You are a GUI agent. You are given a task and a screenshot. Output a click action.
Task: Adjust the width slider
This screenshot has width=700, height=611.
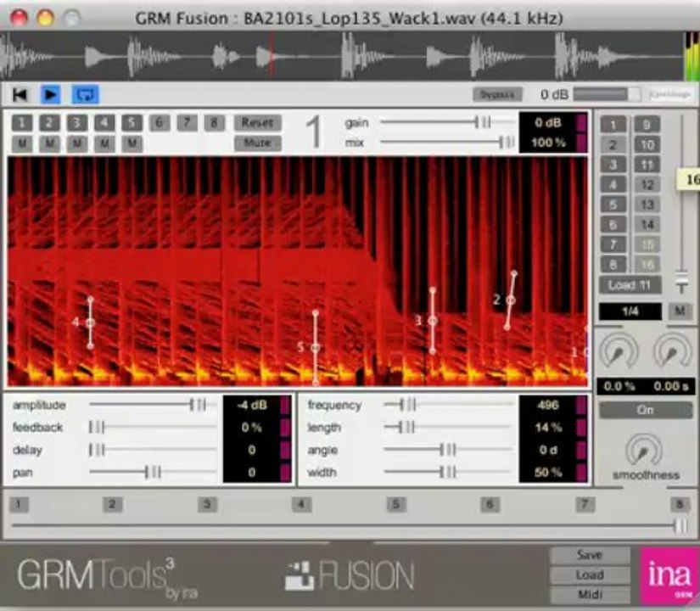pyautogui.click(x=448, y=472)
